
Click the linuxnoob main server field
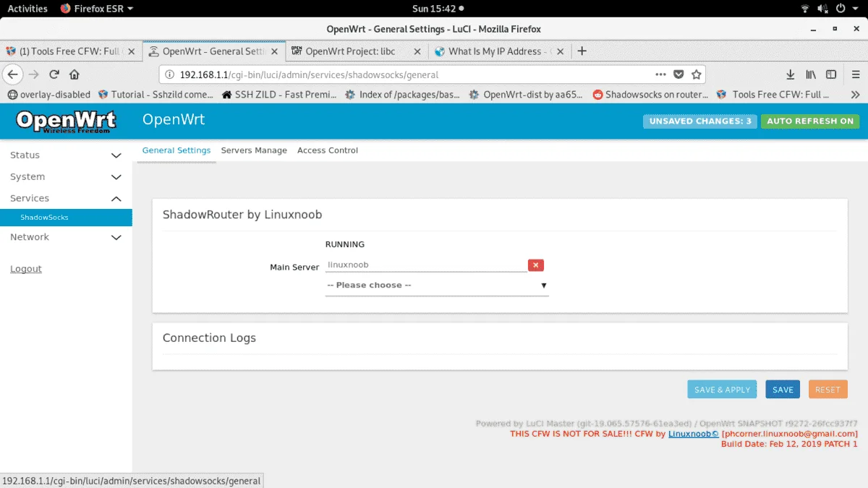point(426,265)
